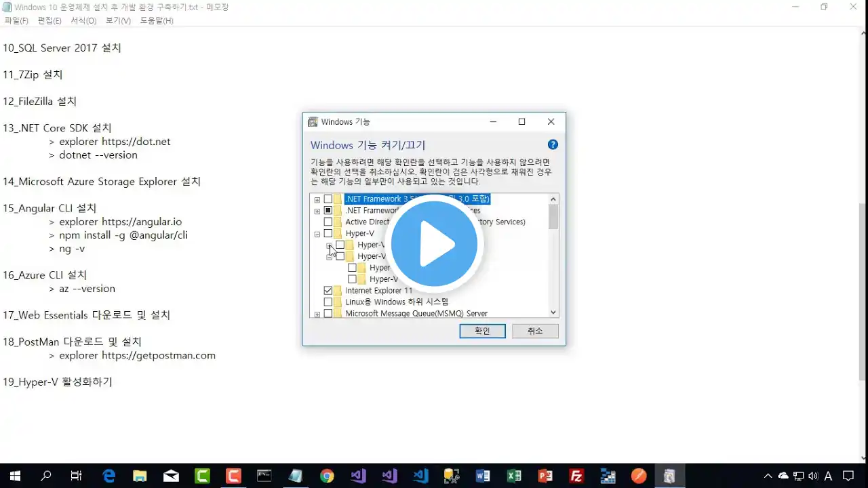Launch Microsoft Edge from the taskbar

coord(108,476)
